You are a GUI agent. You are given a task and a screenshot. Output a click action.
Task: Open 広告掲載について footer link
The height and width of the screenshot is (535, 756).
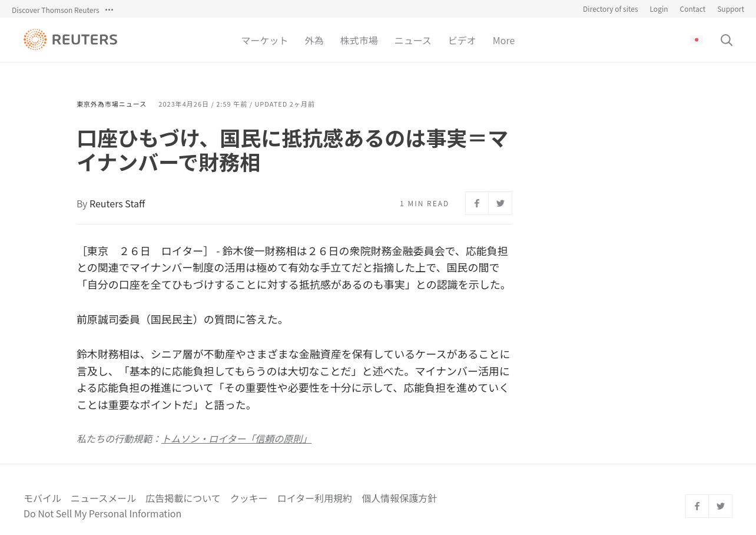pos(183,498)
